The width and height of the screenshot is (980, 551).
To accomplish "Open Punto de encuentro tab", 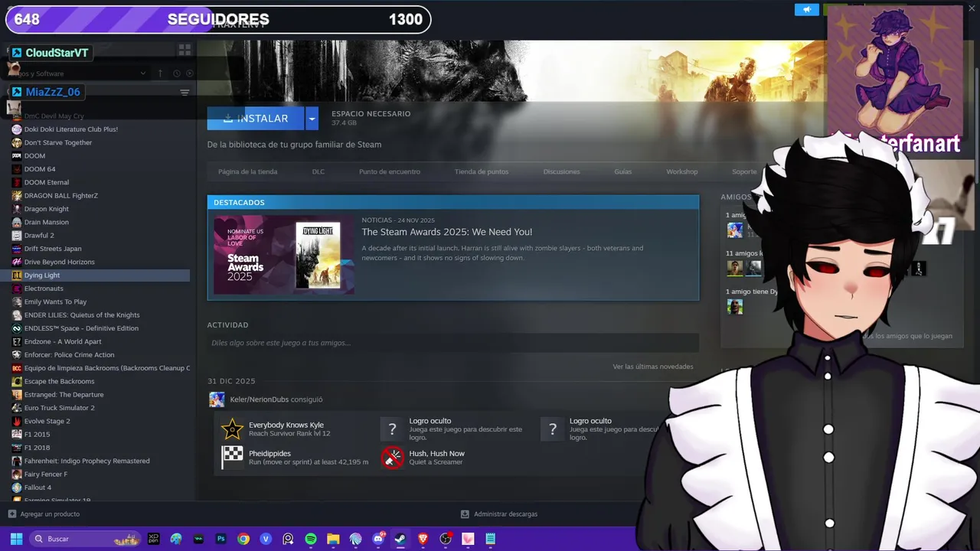I will 390,171.
